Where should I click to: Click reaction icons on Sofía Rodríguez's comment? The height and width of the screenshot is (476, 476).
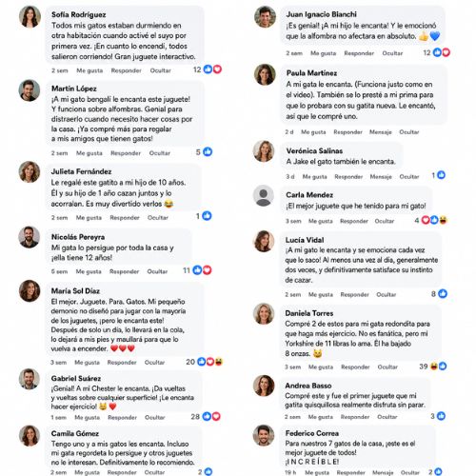click(212, 69)
